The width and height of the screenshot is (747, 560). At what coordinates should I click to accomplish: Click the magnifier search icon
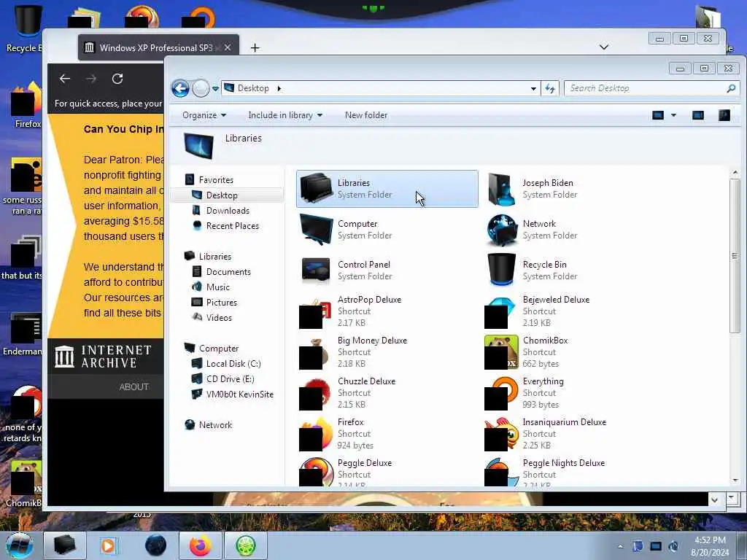tap(731, 88)
